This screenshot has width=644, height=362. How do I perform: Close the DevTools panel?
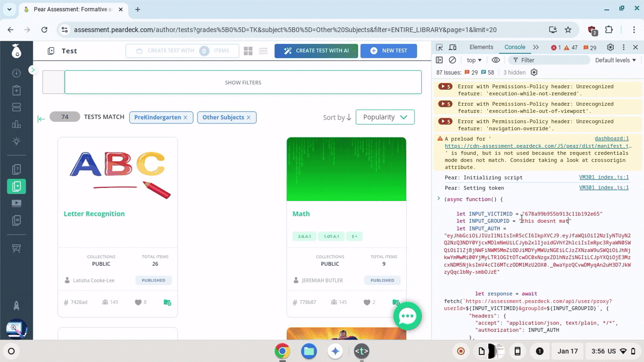pos(635,47)
